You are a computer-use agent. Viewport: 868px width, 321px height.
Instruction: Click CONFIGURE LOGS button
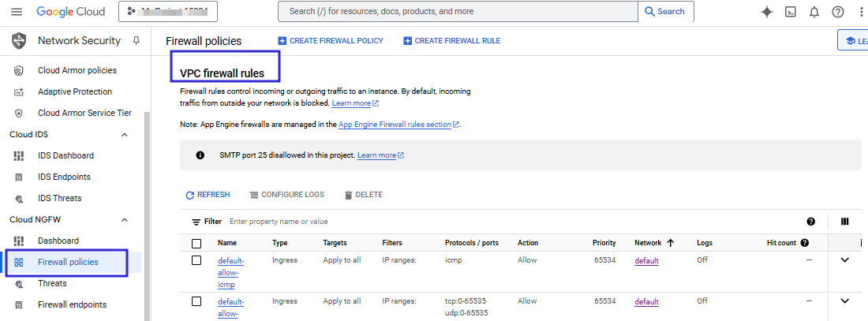tap(286, 195)
